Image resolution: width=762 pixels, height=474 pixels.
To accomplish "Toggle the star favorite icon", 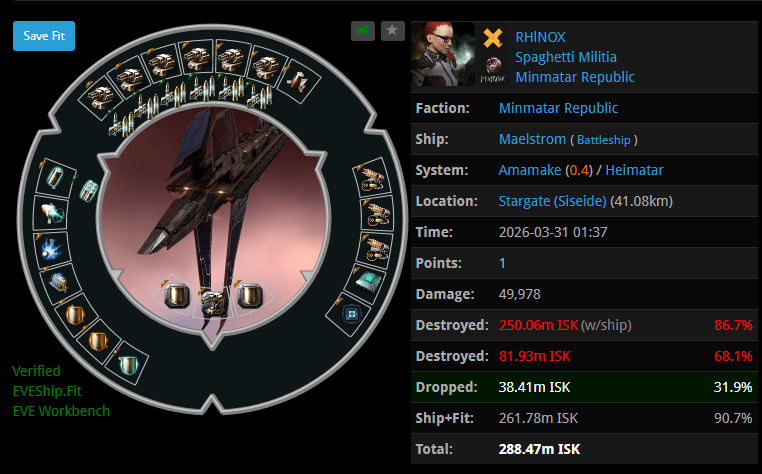I will (393, 31).
